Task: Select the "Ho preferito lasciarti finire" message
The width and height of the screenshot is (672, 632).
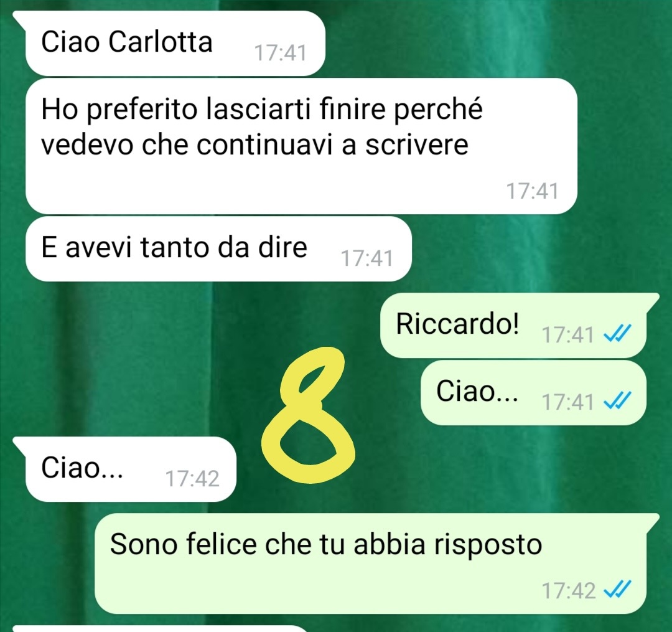Action: click(x=301, y=146)
